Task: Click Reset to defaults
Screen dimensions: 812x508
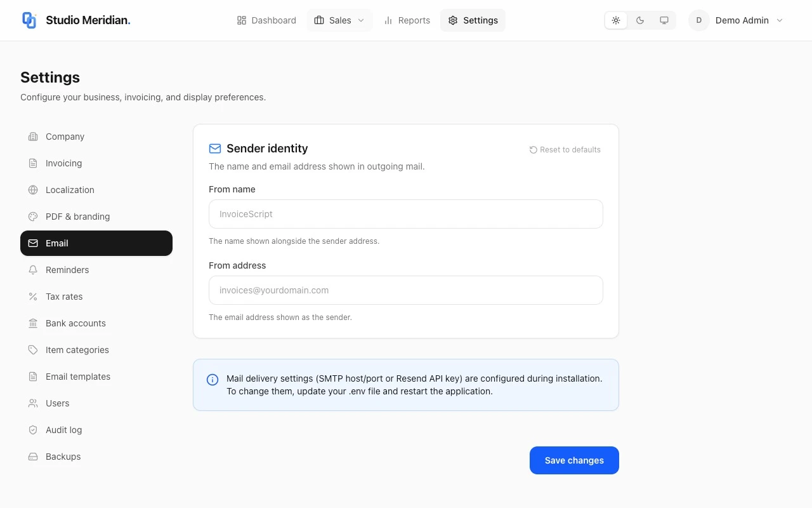Action: point(565,150)
